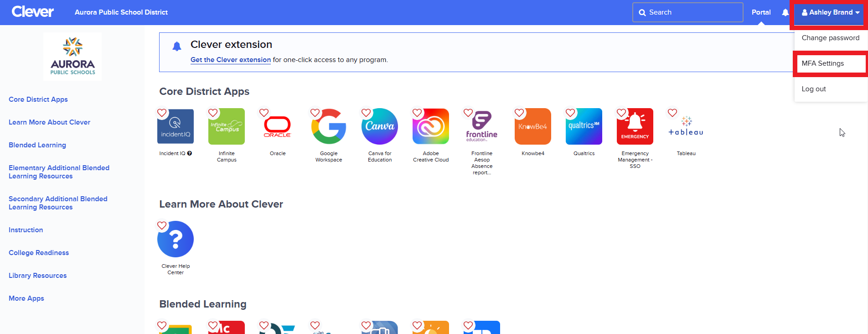Viewport: 868px width, 334px height.
Task: Favorite Emergency Management heart icon
Action: 621,113
